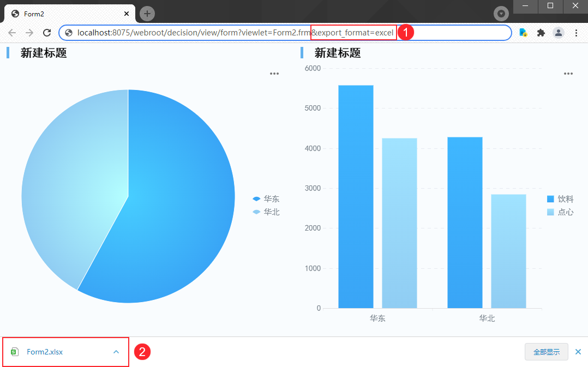Open tab search dropdown in title bar

pyautogui.click(x=501, y=14)
